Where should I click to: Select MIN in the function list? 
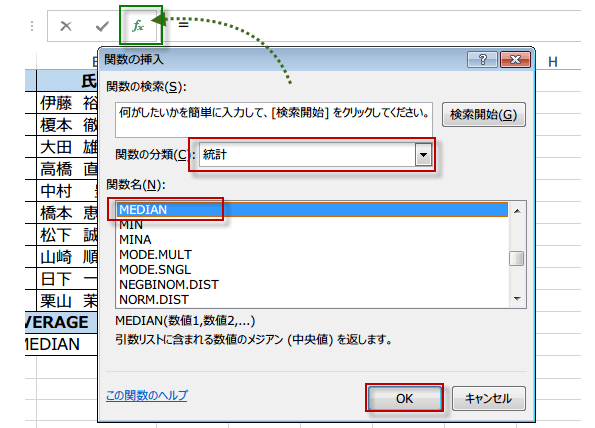point(312,225)
